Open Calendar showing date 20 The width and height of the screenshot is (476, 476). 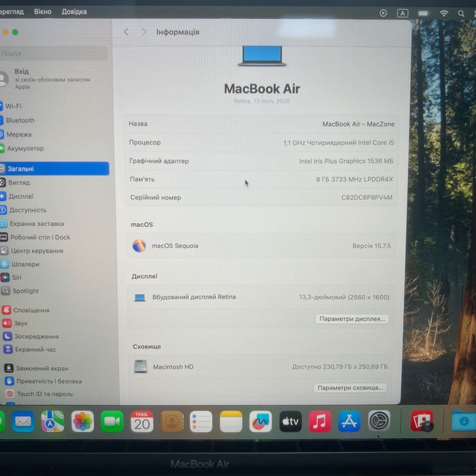[141, 422]
